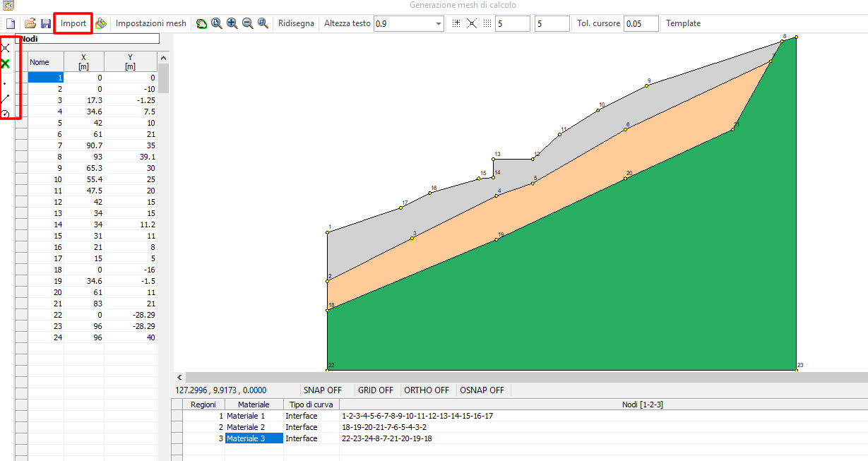Click Y value -1.5 of node 19
The height and width of the screenshot is (461, 868).
click(130, 281)
